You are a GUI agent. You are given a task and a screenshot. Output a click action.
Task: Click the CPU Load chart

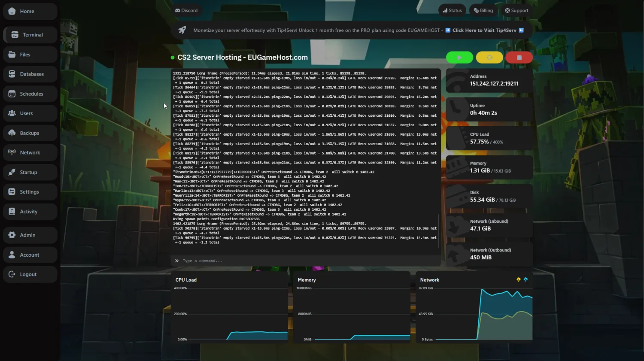coord(229,307)
